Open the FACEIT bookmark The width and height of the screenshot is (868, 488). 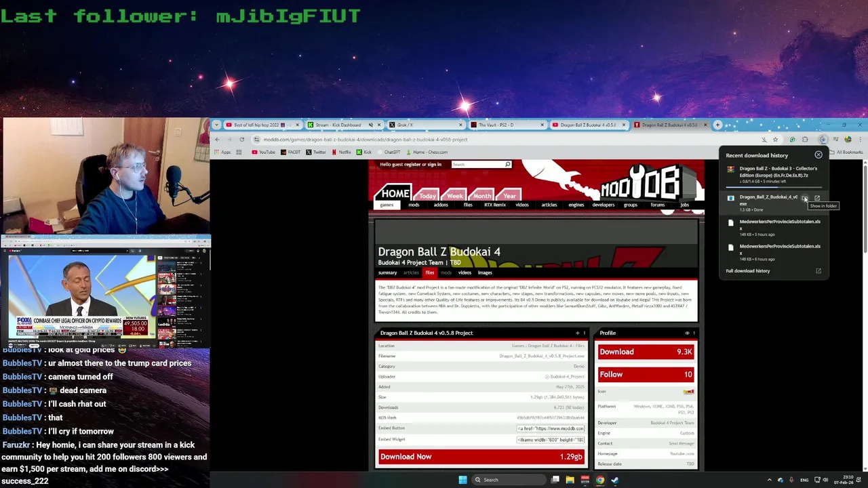pos(290,152)
